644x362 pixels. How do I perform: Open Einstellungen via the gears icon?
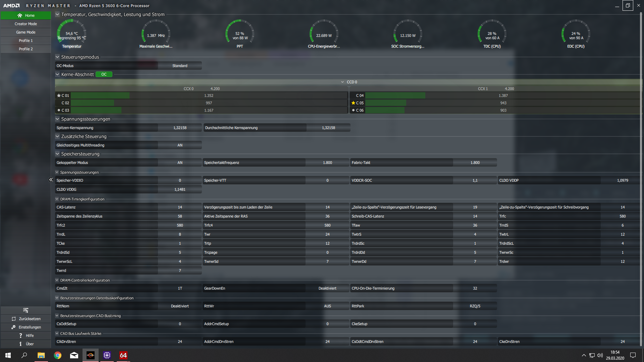pos(13,327)
